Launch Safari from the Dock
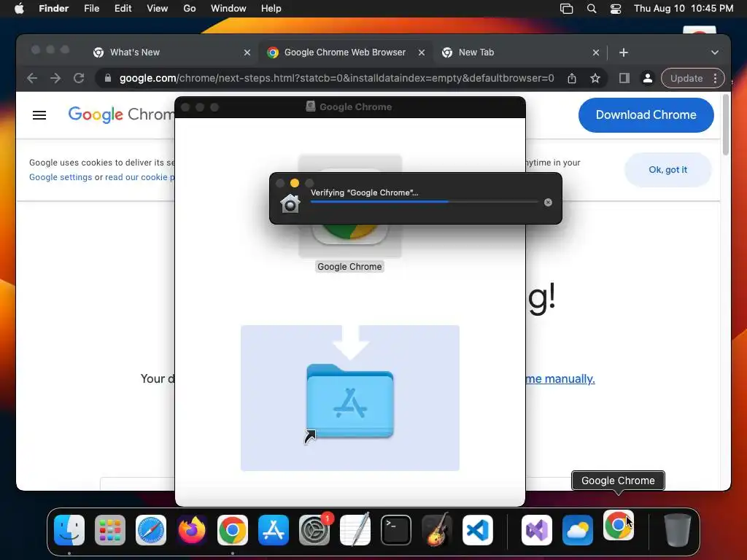This screenshot has width=747, height=560. (151, 530)
